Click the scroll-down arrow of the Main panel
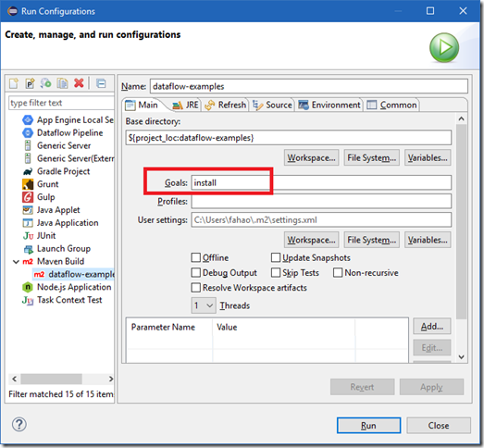Viewport: 484px width, 448px height. click(x=461, y=357)
